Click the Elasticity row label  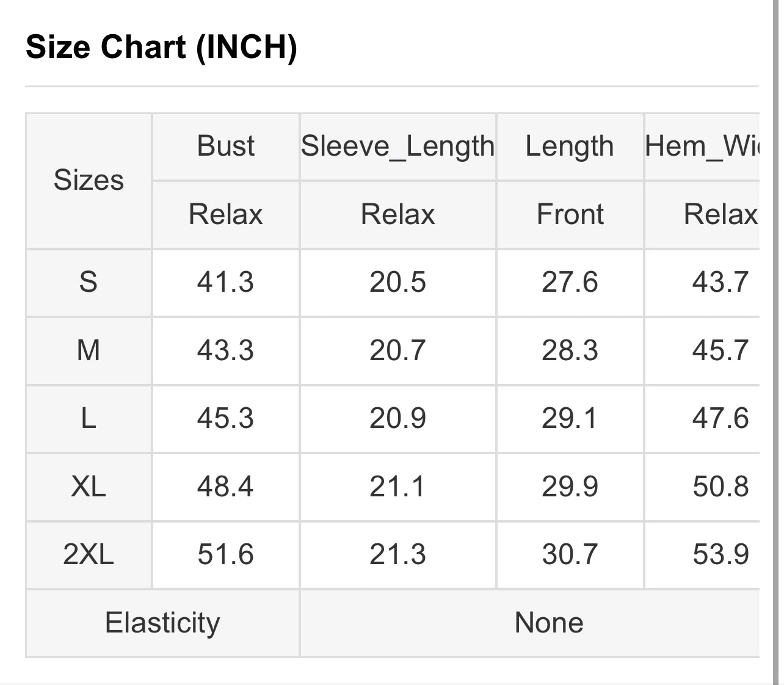[162, 623]
